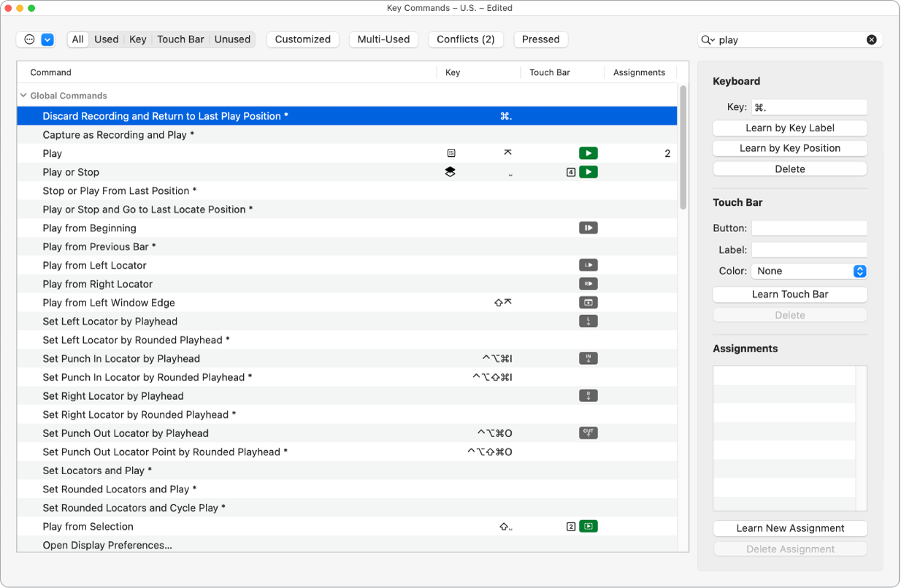This screenshot has width=901, height=588.
Task: Click Set Right Locator by Playhead Touch Bar icon
Action: click(588, 395)
